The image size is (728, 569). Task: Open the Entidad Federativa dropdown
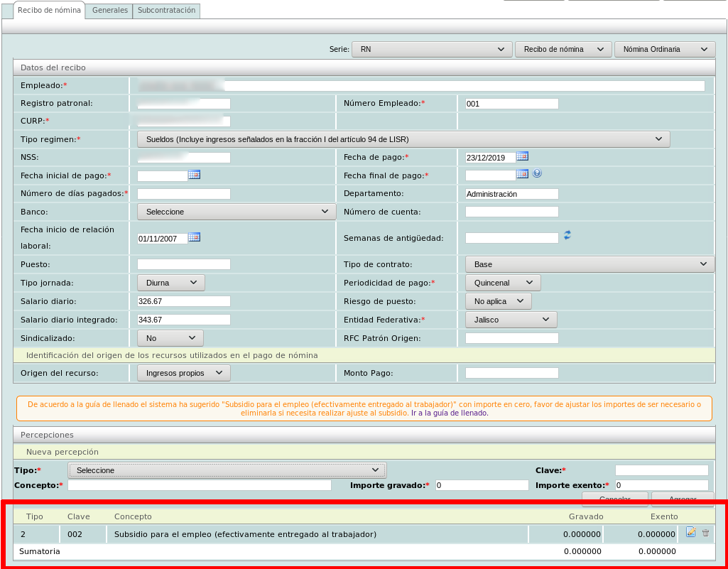pyautogui.click(x=511, y=320)
